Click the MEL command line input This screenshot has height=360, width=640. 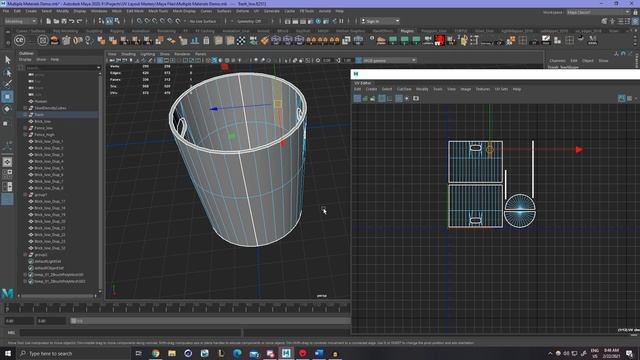pyautogui.click(x=131, y=333)
